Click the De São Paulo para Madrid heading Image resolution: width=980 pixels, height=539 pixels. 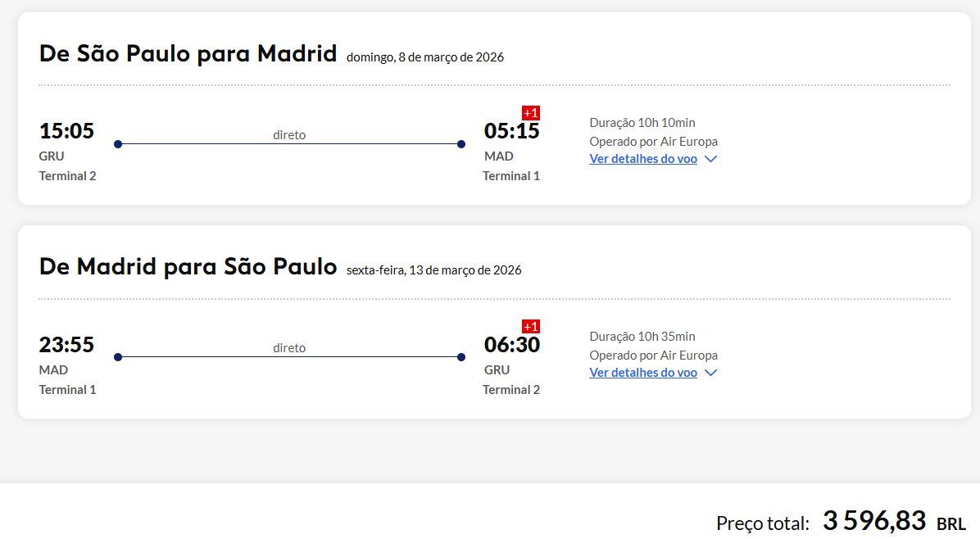tap(188, 54)
